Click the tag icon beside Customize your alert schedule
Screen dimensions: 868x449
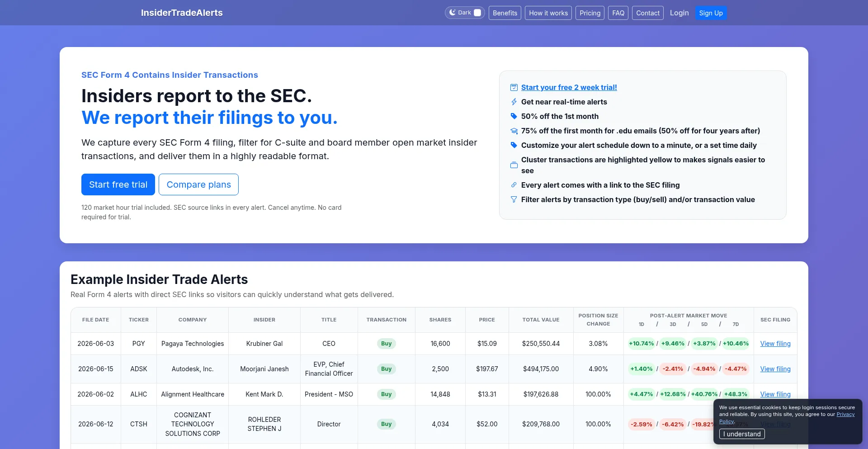tap(514, 145)
